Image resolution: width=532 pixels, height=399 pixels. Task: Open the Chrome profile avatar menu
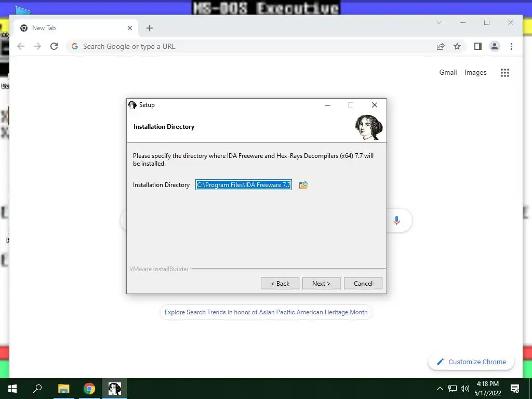tap(495, 46)
